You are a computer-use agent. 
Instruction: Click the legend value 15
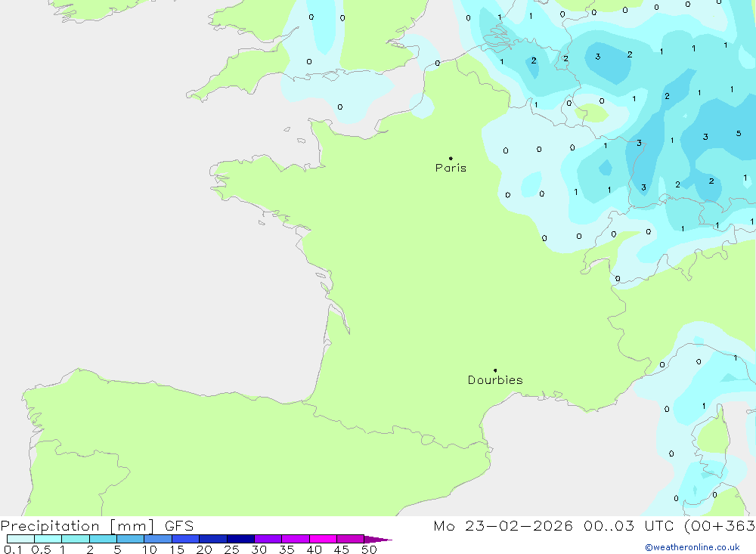coord(177,549)
